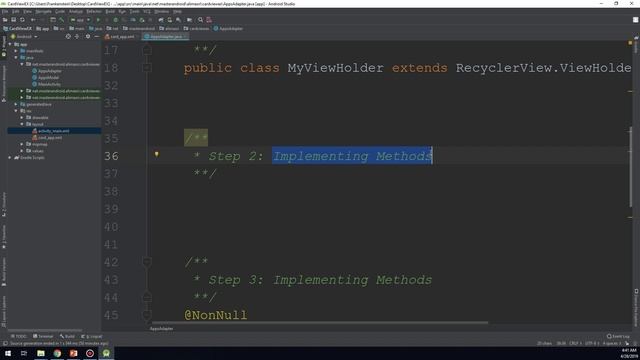Open MainActivity class in Project tree
The width and height of the screenshot is (640, 360).
pos(46,84)
